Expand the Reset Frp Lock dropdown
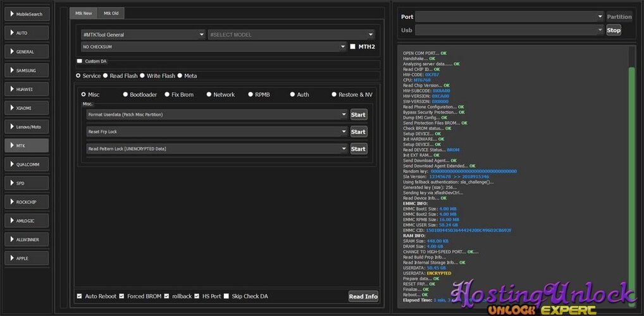Image resolution: width=644 pixels, height=316 pixels. (x=217, y=131)
